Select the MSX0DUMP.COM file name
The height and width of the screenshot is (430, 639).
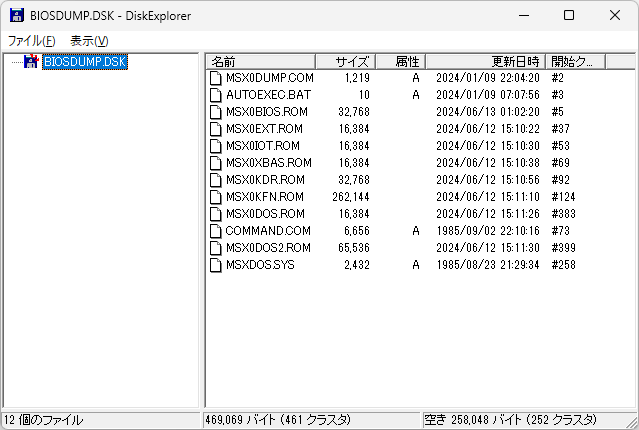pyautogui.click(x=270, y=78)
